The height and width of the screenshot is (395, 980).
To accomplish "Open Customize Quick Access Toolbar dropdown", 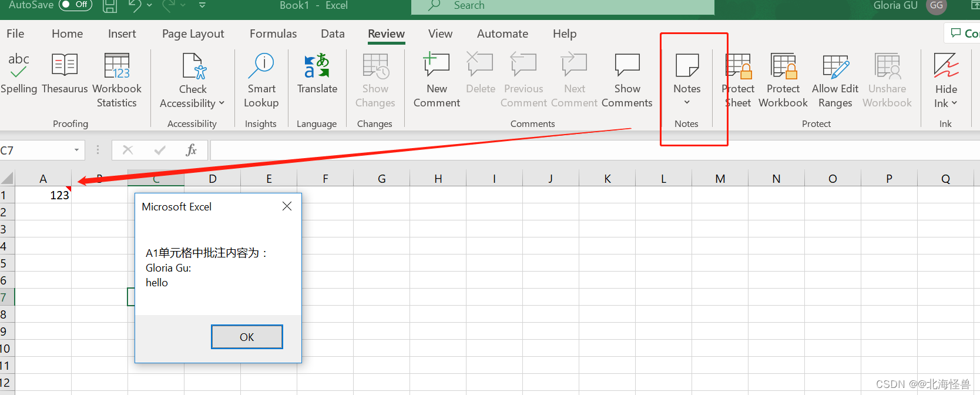I will (202, 5).
